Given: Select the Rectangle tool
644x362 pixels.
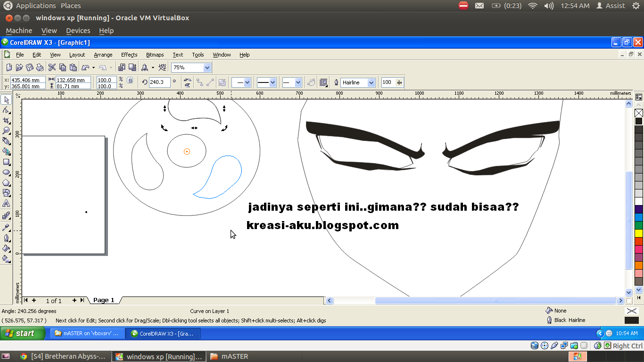Looking at the screenshot, I should click(x=6, y=162).
